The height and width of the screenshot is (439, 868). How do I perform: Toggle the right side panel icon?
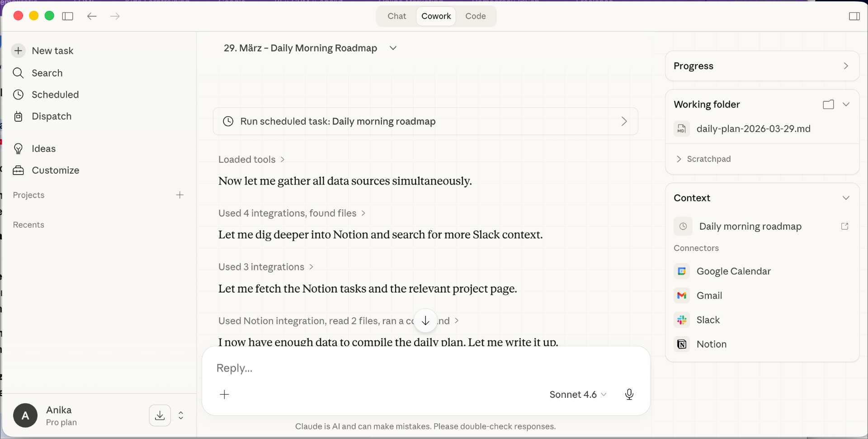pyautogui.click(x=854, y=16)
